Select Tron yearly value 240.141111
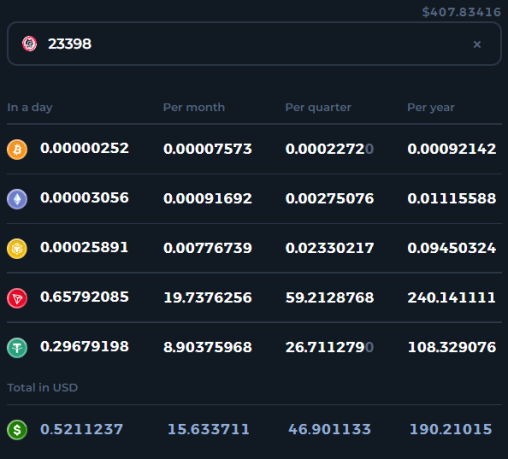Screen dimensions: 508x459 point(451,298)
